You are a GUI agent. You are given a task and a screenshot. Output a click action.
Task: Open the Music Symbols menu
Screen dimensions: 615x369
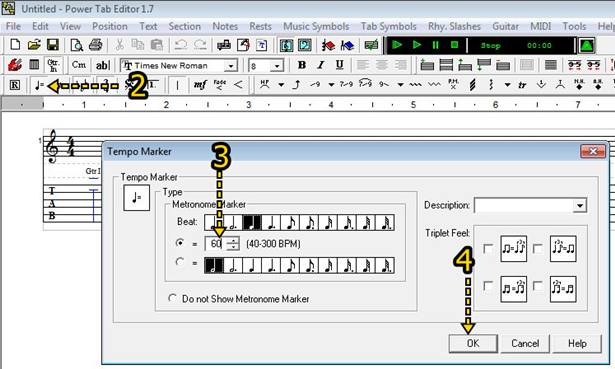coord(316,26)
